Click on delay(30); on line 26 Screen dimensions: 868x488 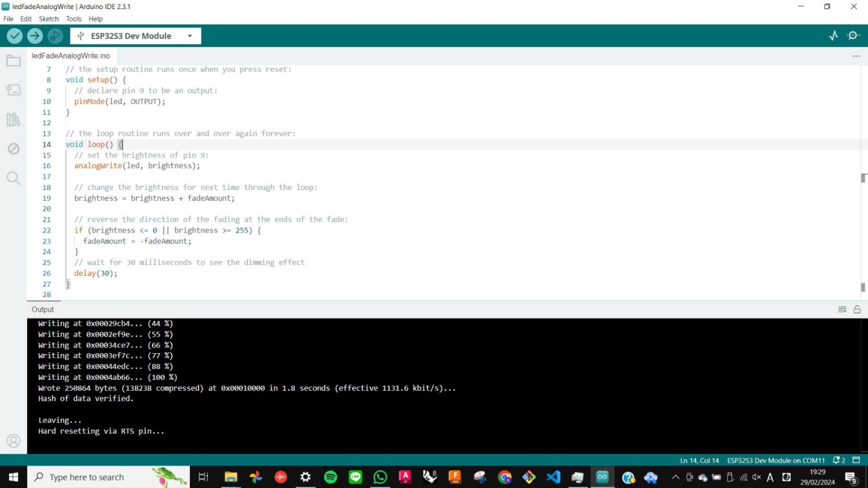(96, 273)
